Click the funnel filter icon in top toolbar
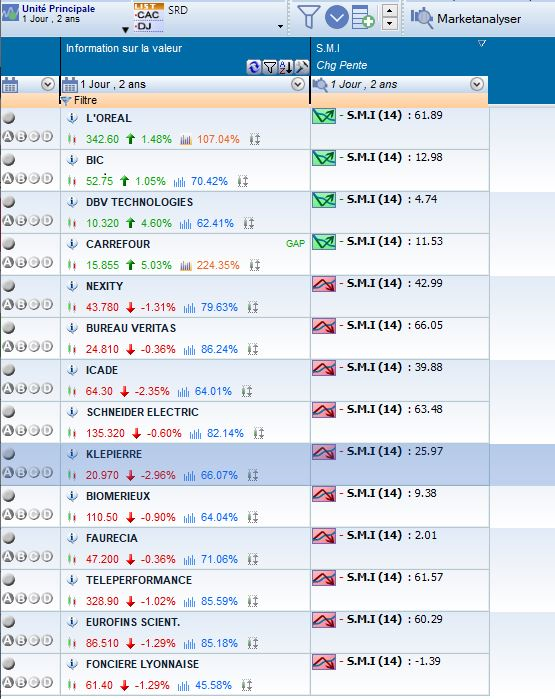The height and width of the screenshot is (699, 555). (308, 17)
